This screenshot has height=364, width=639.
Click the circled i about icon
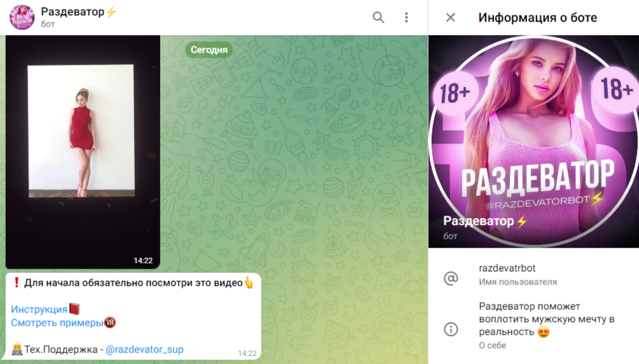(451, 329)
